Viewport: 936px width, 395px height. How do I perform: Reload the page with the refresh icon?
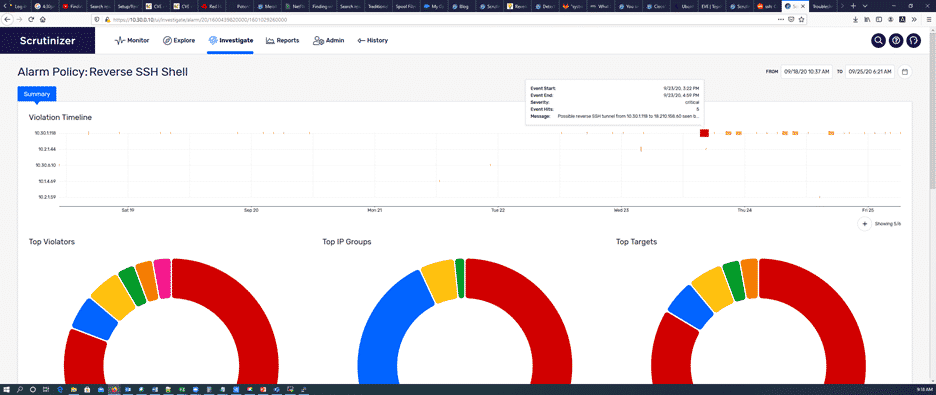coord(31,19)
